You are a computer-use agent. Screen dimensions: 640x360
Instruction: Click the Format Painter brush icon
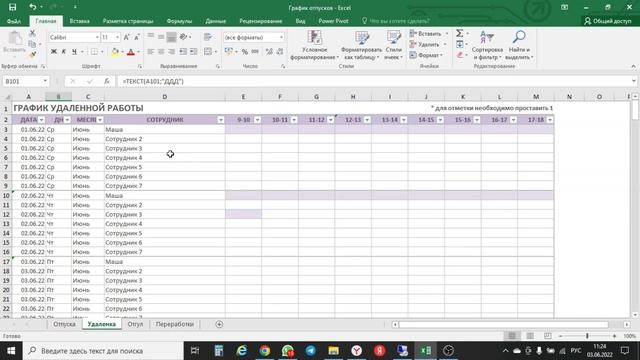(32, 54)
